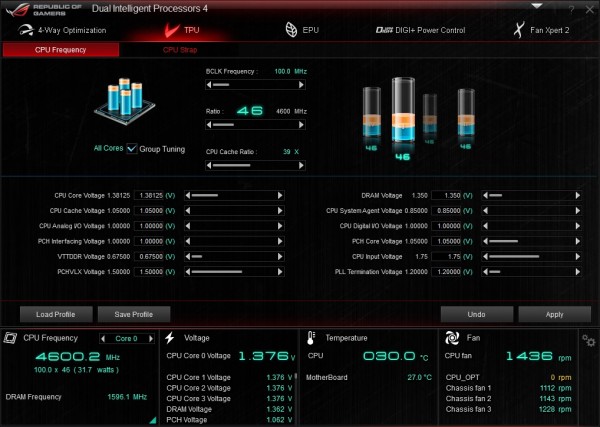The height and width of the screenshot is (427, 600).
Task: Click the Fan monitor icon
Action: point(452,338)
